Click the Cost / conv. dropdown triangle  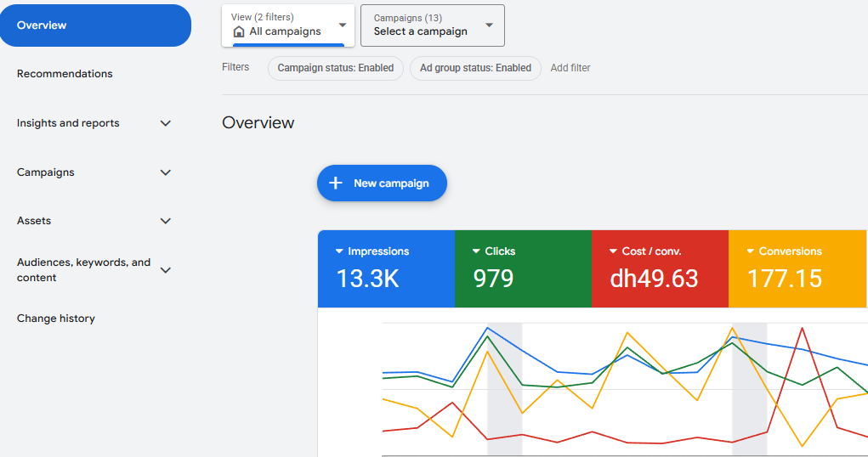[x=613, y=251]
